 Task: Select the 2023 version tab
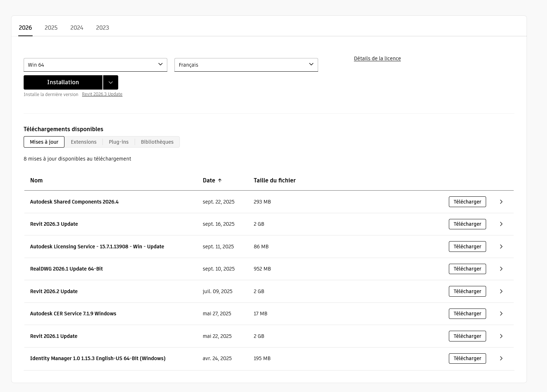102,28
